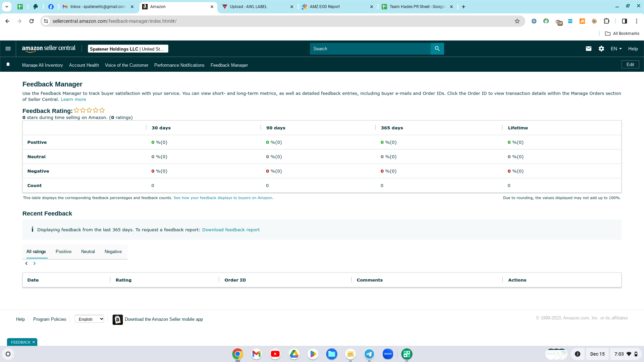The height and width of the screenshot is (362, 644).
Task: Open 'See how your feedback displays' link
Action: pyautogui.click(x=223, y=198)
